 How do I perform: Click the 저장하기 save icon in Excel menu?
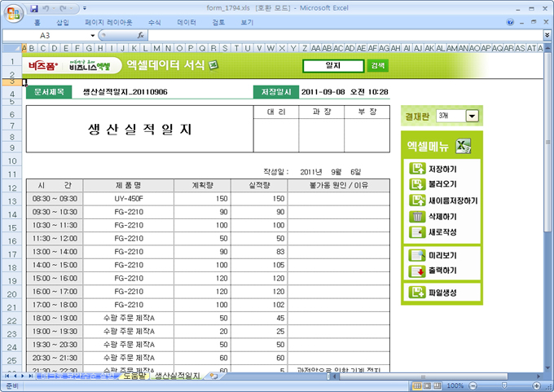pyautogui.click(x=417, y=169)
